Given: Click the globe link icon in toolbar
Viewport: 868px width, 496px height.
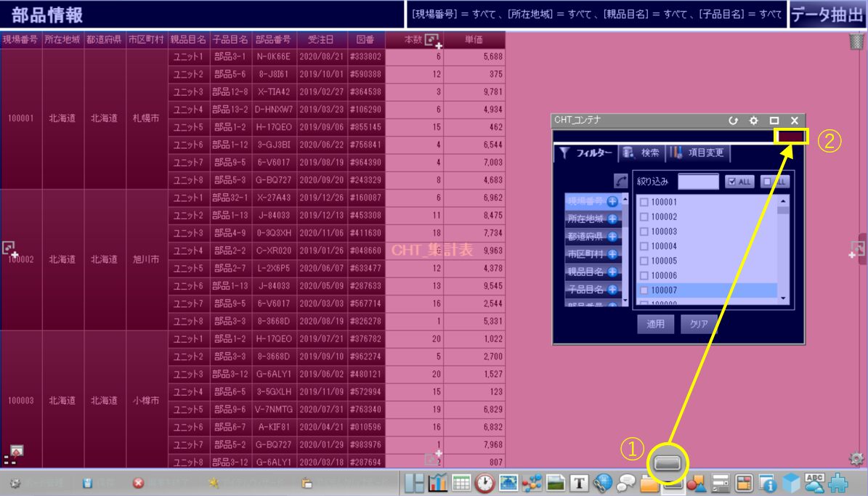Looking at the screenshot, I should click(x=603, y=483).
